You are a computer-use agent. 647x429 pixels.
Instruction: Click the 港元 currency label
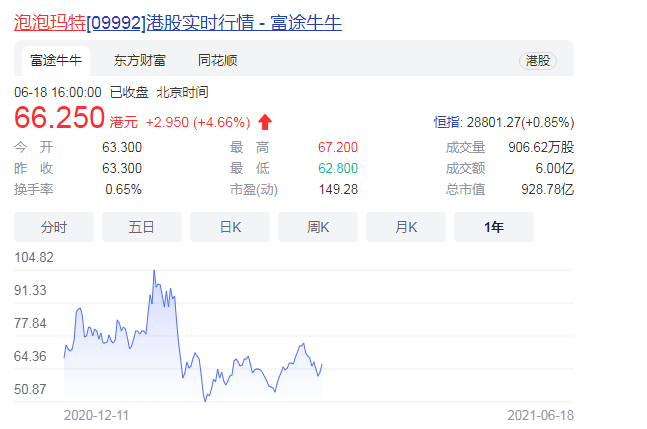(x=123, y=123)
